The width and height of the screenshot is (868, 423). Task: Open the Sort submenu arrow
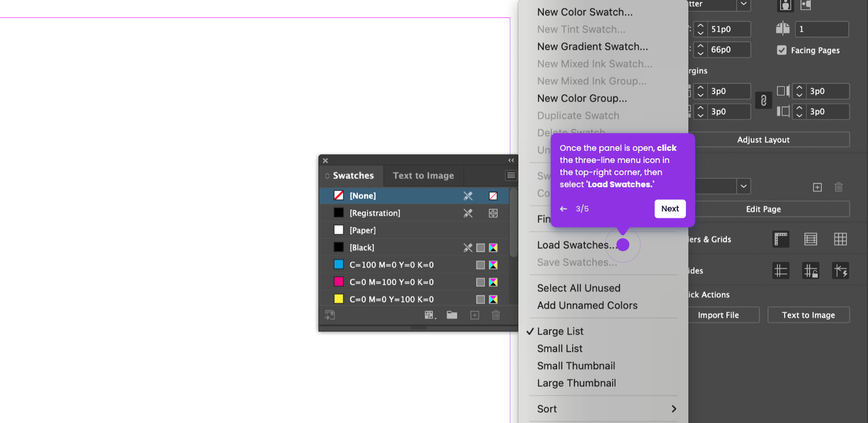click(x=674, y=409)
